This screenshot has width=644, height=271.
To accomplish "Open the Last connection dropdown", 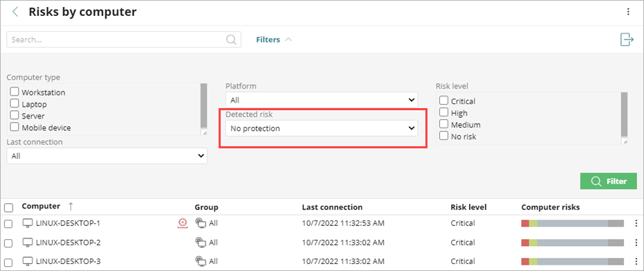I will pos(107,156).
